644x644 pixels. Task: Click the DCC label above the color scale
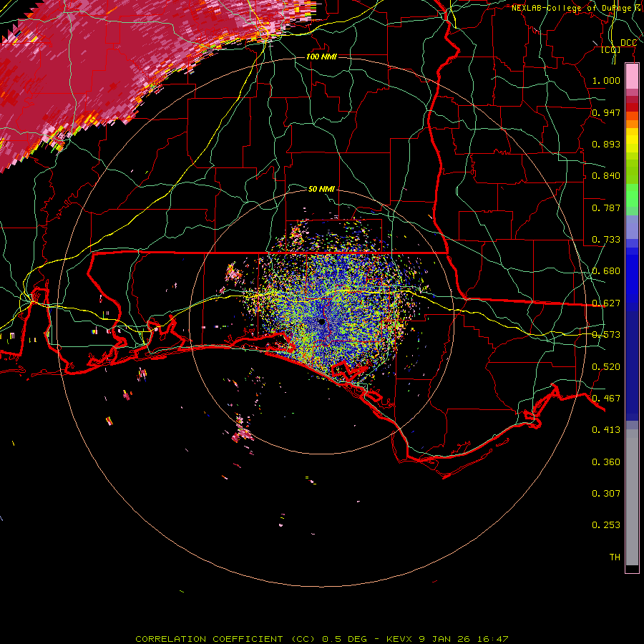[628, 43]
